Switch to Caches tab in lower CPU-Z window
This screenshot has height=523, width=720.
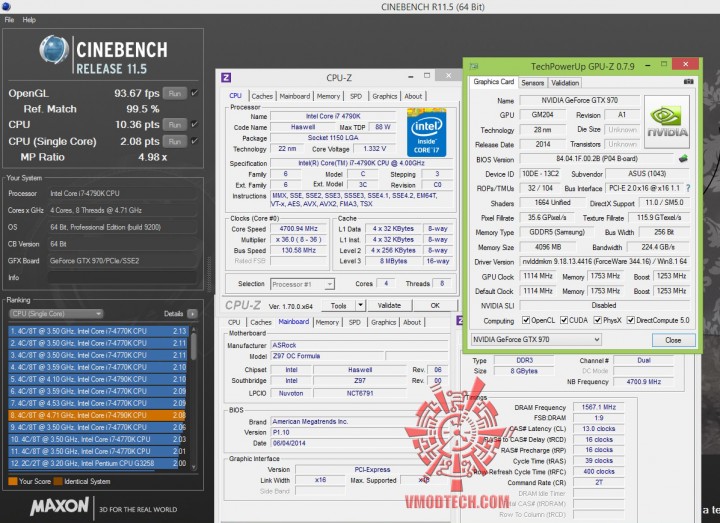pyautogui.click(x=261, y=322)
